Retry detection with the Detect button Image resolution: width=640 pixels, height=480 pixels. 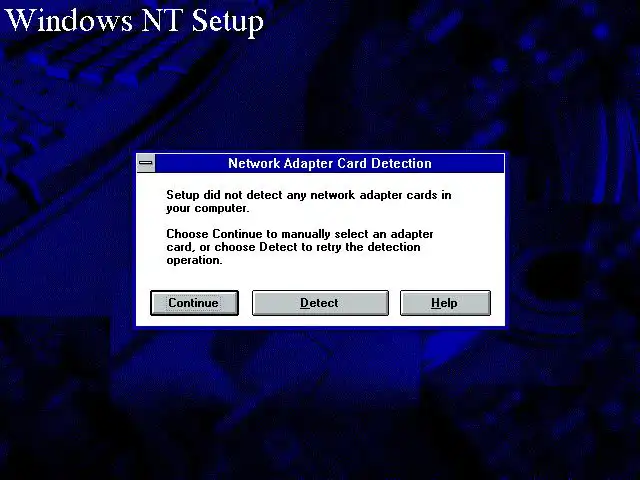click(320, 303)
